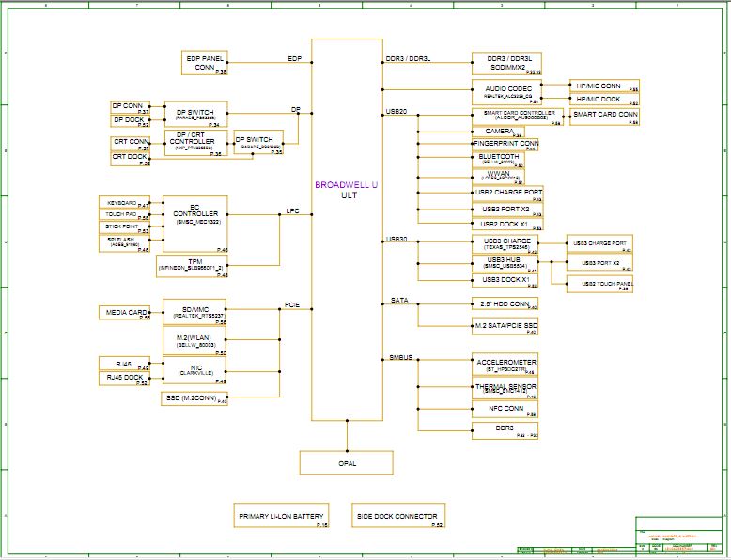Click the NIC Clarkville block
The image size is (731, 560).
[x=194, y=371]
